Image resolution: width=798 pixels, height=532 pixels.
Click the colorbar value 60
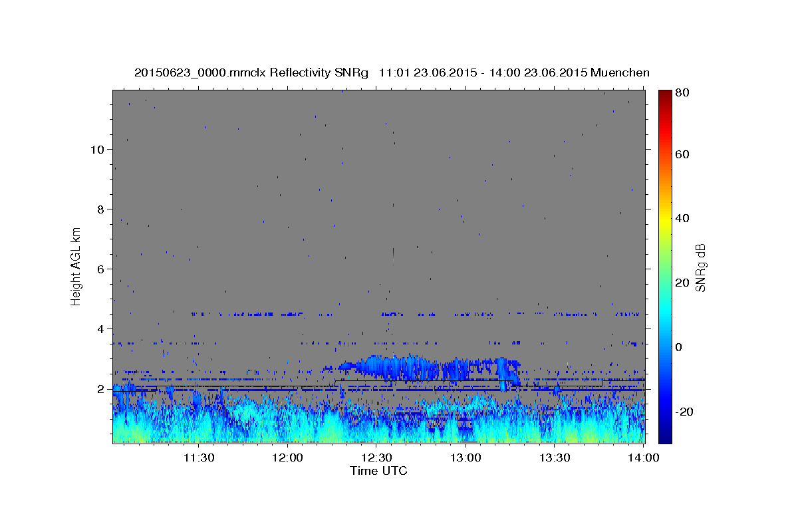coord(682,154)
